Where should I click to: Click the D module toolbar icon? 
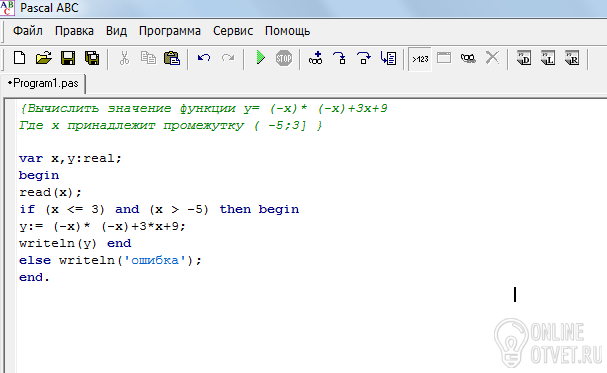click(x=524, y=58)
